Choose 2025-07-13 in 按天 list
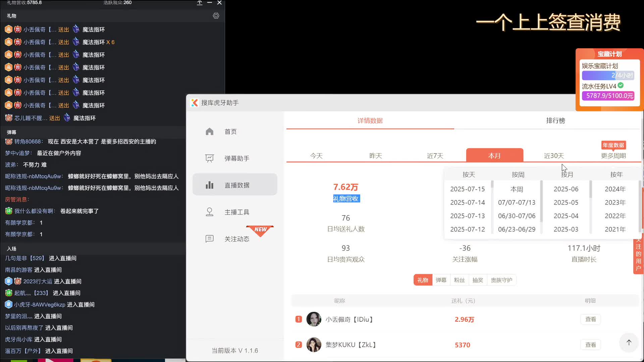This screenshot has height=362, width=644. [468, 216]
